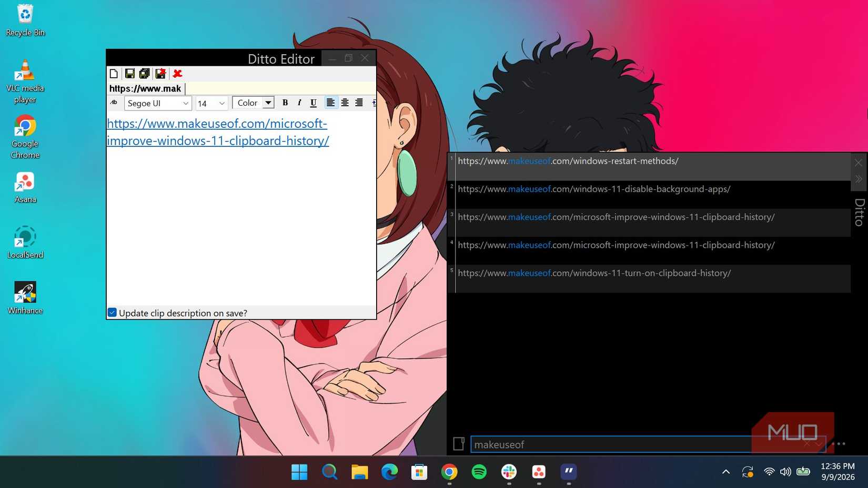The width and height of the screenshot is (868, 488).
Task: Open the volume control in tray
Action: 785,472
